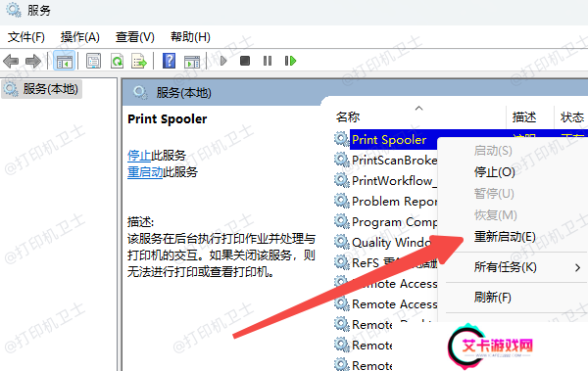Screen dimensions: 588x371
Task: Select 重新启动(E) in context menu
Action: point(505,237)
